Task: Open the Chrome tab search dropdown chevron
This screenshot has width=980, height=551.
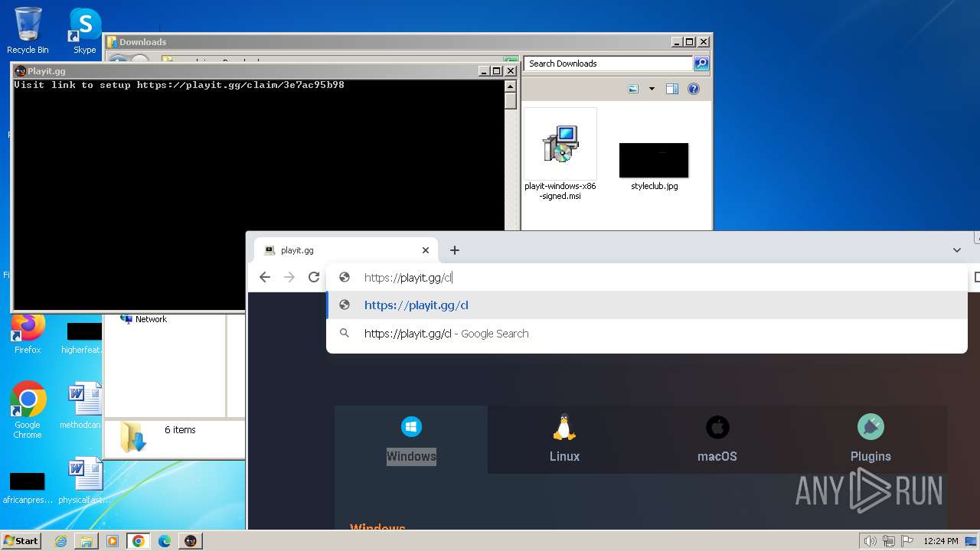Action: [957, 250]
